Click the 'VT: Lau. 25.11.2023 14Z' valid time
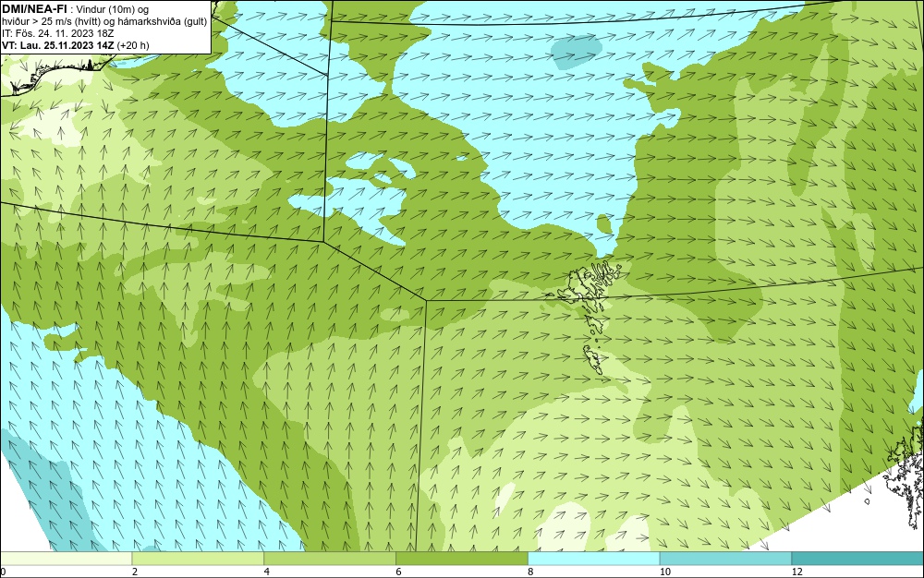The width and height of the screenshot is (924, 578). [x=58, y=45]
